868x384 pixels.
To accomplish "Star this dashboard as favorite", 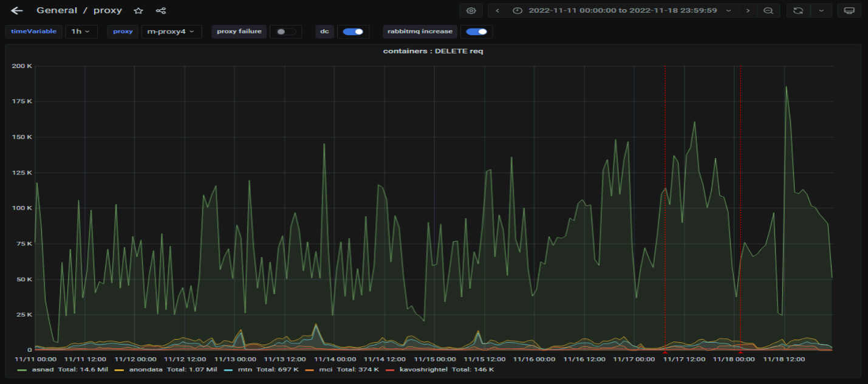I will (138, 11).
